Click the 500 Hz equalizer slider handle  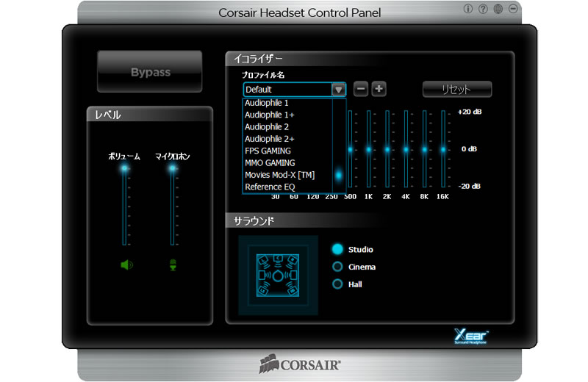(x=351, y=150)
